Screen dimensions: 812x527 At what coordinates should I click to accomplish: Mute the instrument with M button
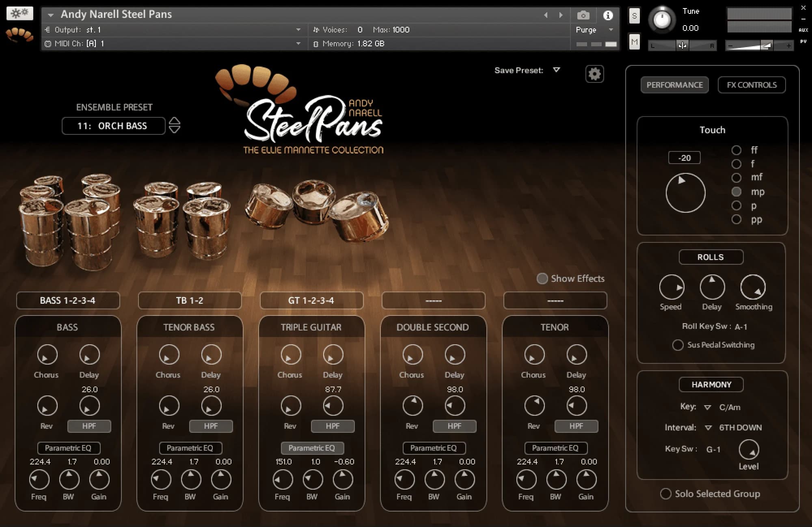634,42
